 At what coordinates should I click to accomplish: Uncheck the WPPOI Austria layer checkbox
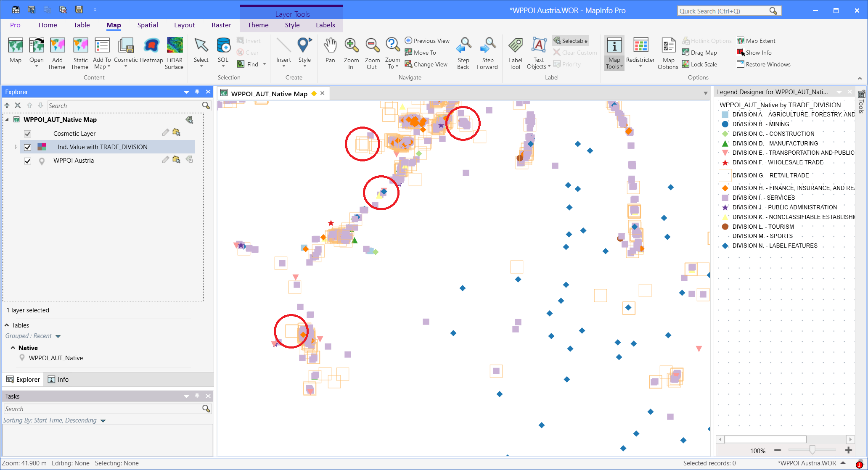[28, 161]
